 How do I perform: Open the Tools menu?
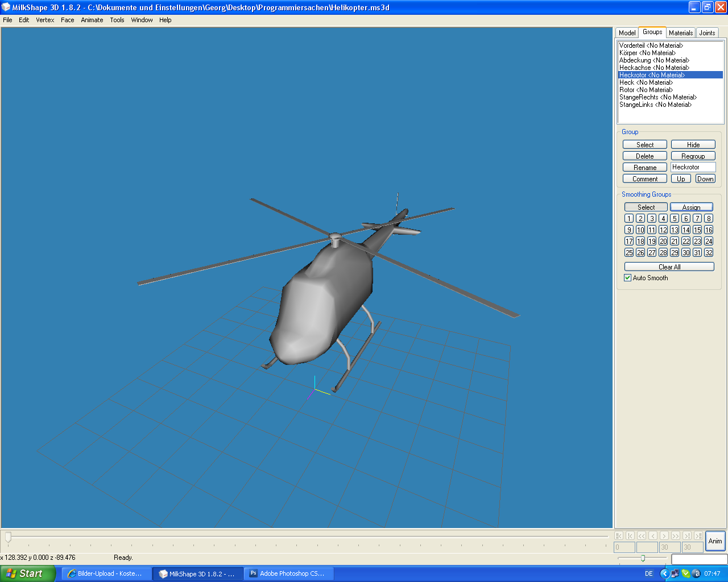(117, 20)
